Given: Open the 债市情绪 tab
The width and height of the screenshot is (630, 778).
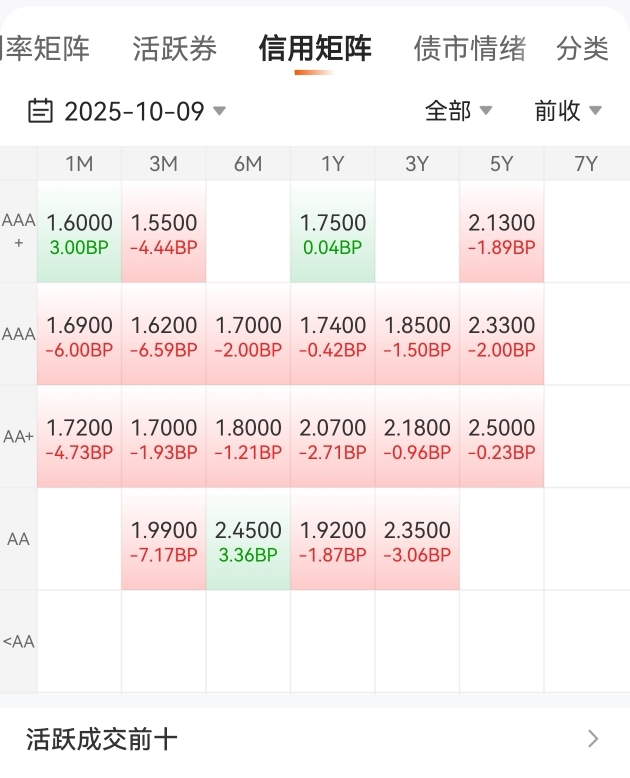Looking at the screenshot, I should click(469, 49).
